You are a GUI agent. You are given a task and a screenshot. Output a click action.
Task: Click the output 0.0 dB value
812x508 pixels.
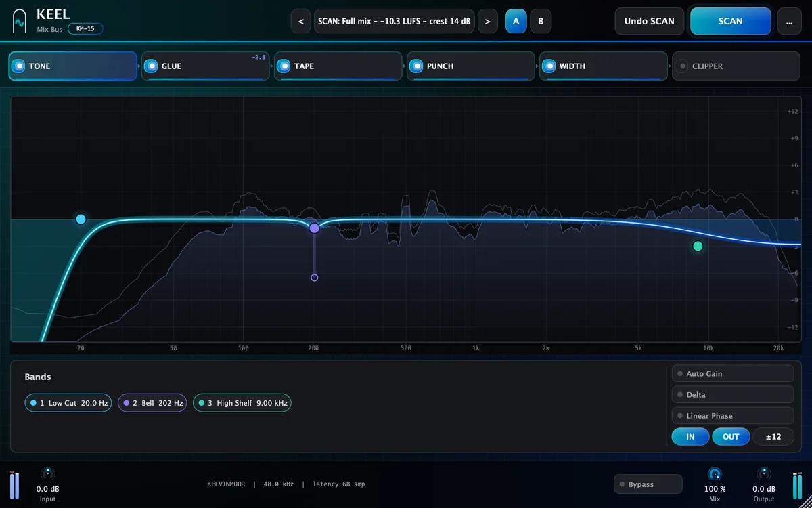(x=764, y=489)
